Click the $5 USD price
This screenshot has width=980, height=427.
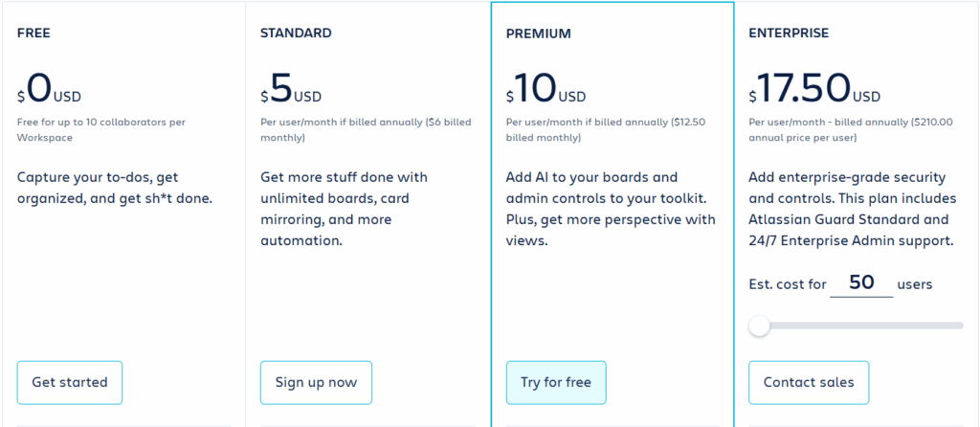tap(291, 88)
